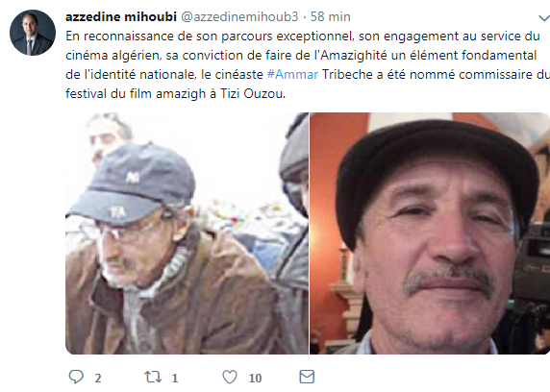The height and width of the screenshot is (392, 550).
Task: Click the @azzedinemihoub3 handle
Action: [239, 16]
